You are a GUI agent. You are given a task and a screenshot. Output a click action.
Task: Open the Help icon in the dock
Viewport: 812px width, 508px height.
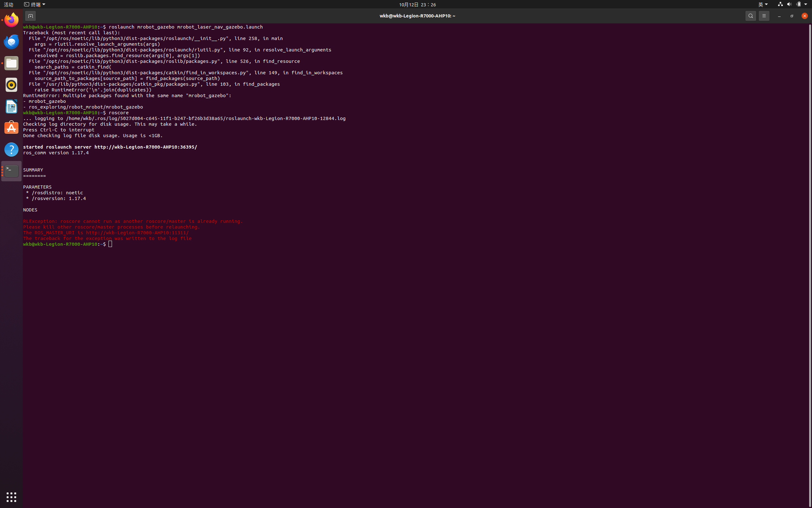coord(11,150)
